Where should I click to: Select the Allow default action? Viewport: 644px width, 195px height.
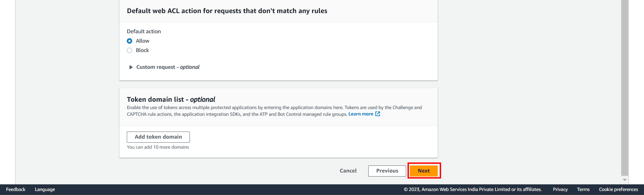point(129,41)
